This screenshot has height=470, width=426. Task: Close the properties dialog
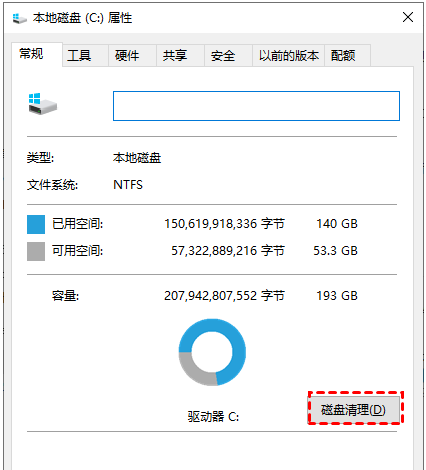click(408, 17)
